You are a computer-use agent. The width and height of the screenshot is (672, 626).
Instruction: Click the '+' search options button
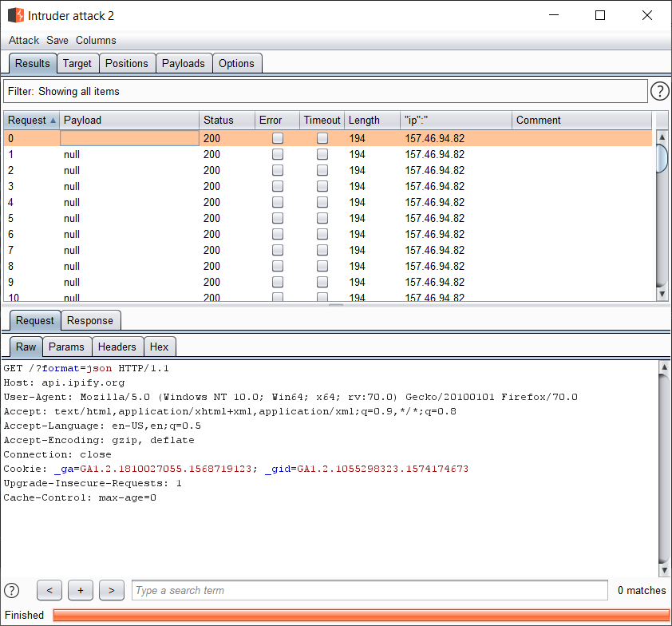(81, 590)
